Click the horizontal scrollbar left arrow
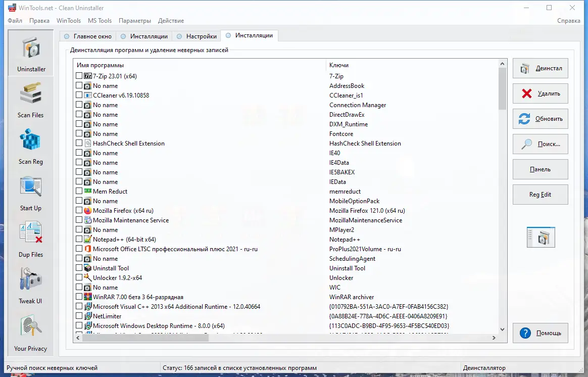 78,338
